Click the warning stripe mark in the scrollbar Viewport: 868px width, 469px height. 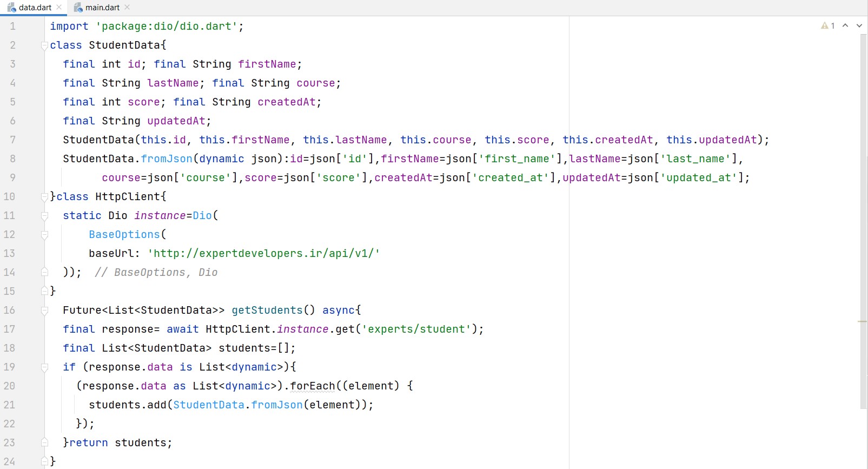[862, 321]
